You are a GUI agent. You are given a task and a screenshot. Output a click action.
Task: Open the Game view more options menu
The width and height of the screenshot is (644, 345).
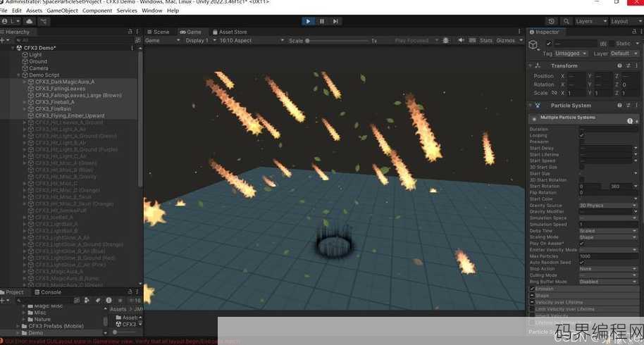point(519,32)
